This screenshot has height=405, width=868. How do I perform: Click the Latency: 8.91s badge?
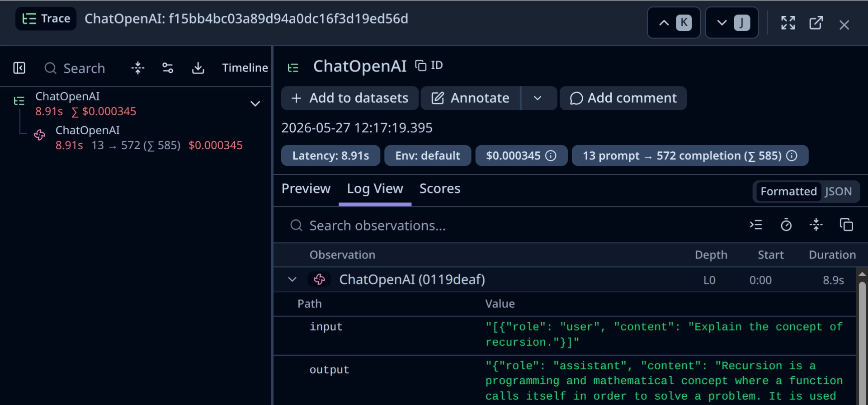click(330, 156)
